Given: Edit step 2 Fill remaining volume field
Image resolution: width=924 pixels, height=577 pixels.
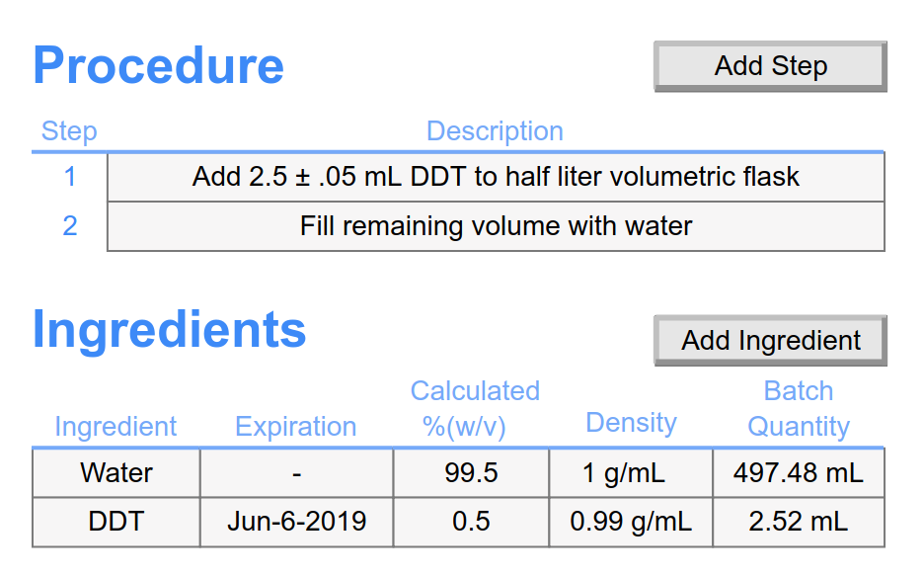Looking at the screenshot, I should pyautogui.click(x=496, y=226).
